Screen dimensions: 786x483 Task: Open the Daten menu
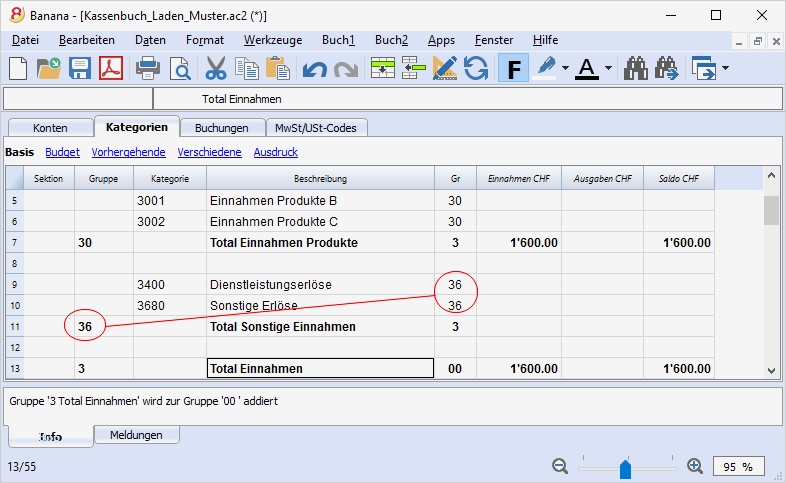point(150,40)
